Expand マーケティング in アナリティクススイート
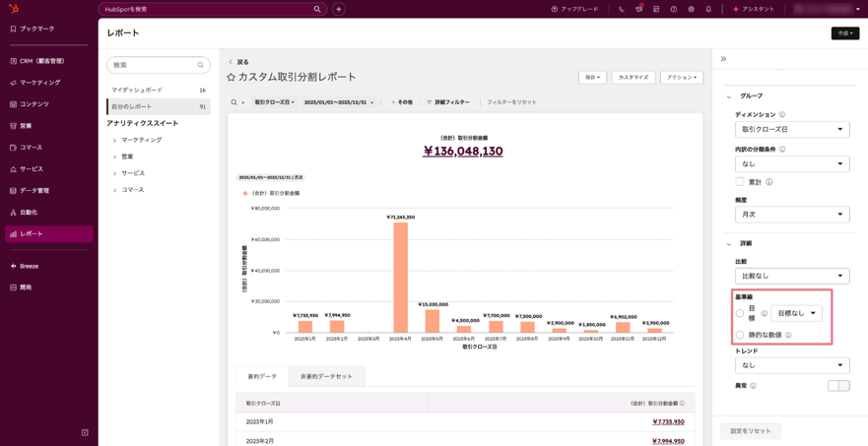 [114, 140]
